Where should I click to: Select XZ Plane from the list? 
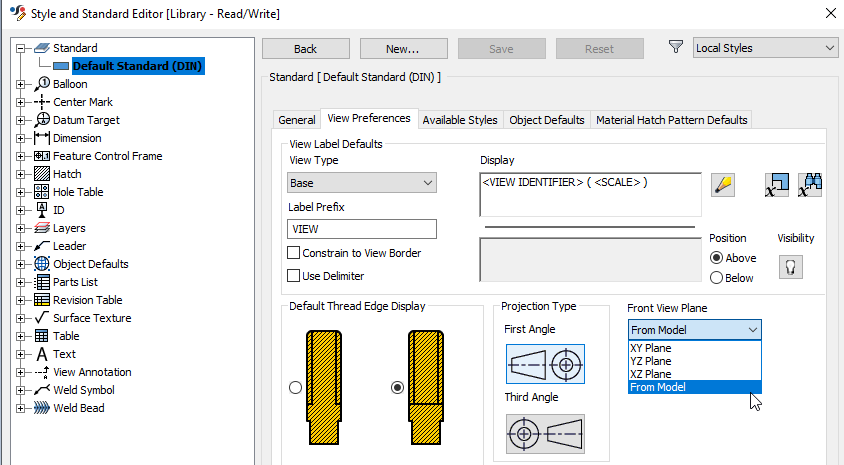694,374
